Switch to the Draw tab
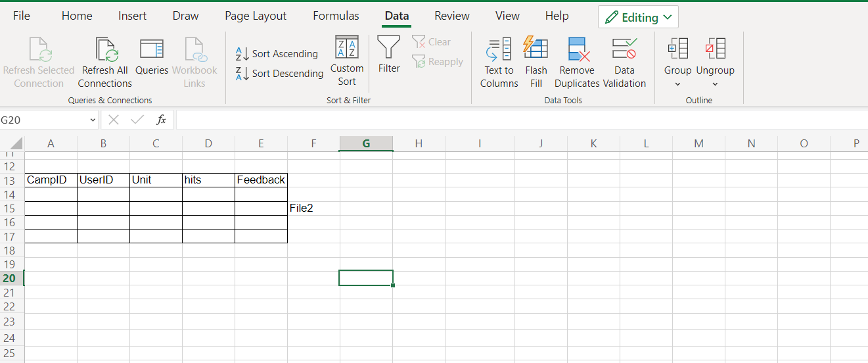868x363 pixels. click(186, 16)
